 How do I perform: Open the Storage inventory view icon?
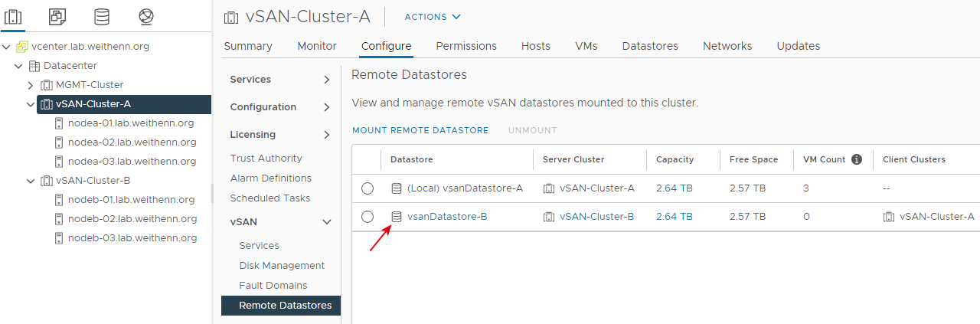[102, 16]
